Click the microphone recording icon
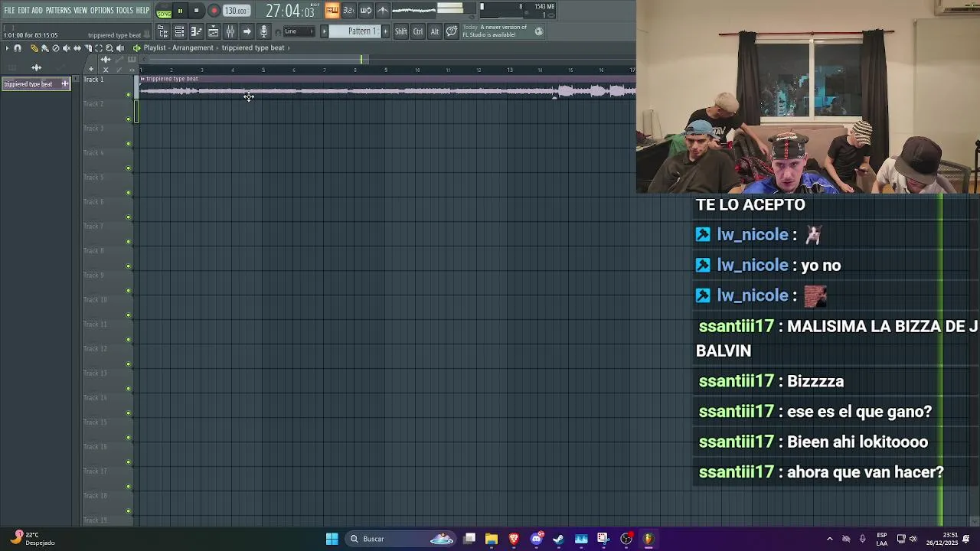980x551 pixels. [263, 31]
